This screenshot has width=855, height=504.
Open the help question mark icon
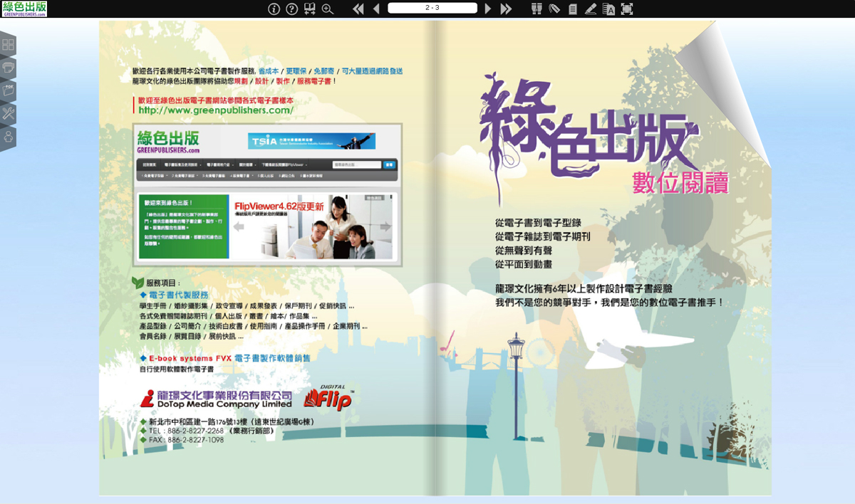point(291,9)
